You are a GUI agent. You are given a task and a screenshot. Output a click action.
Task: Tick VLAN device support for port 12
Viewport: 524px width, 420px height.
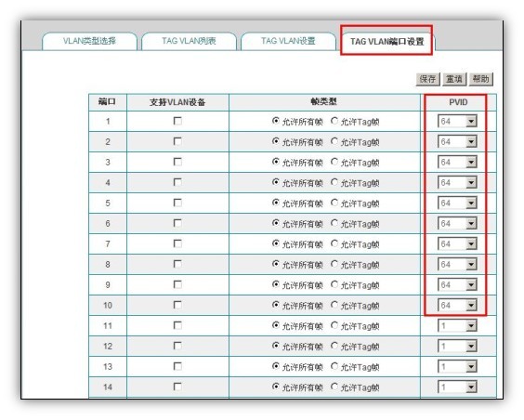[177, 346]
